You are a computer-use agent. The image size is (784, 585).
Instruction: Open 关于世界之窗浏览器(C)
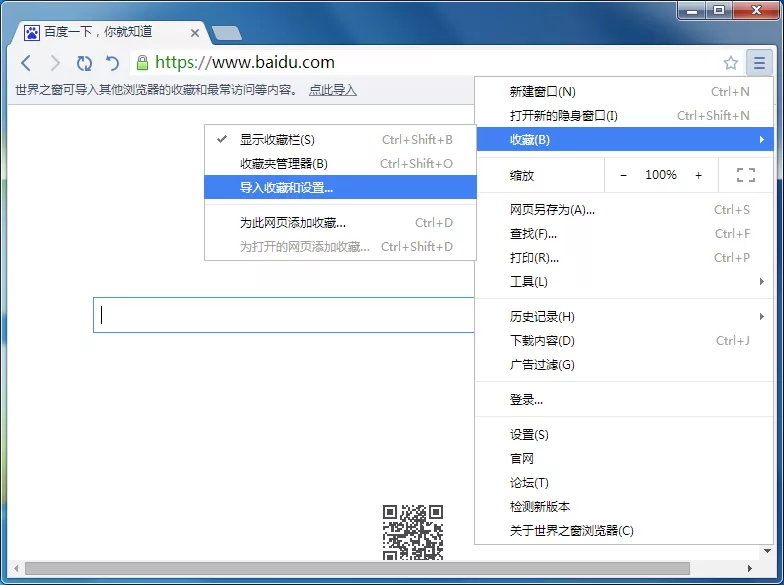[625, 530]
